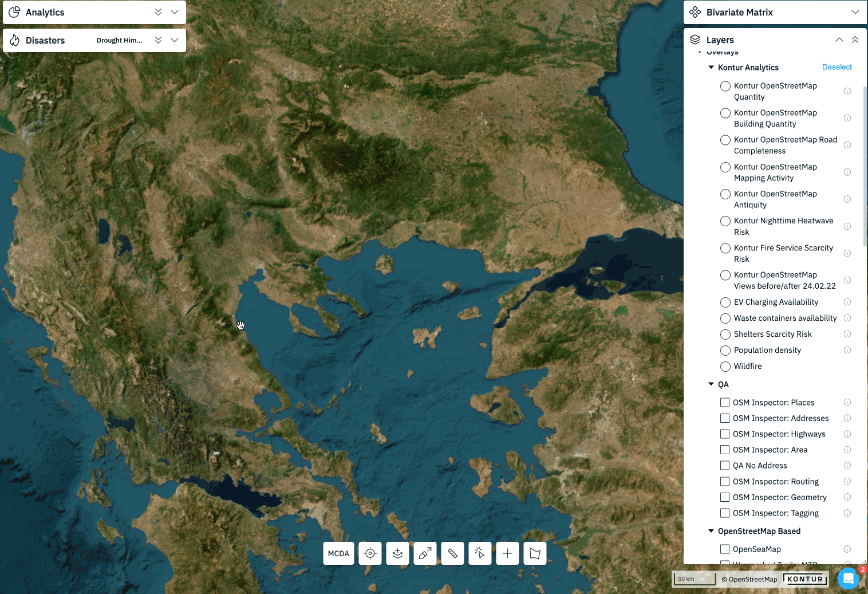The height and width of the screenshot is (594, 868).
Task: Open the MCDA button
Action: (338, 553)
